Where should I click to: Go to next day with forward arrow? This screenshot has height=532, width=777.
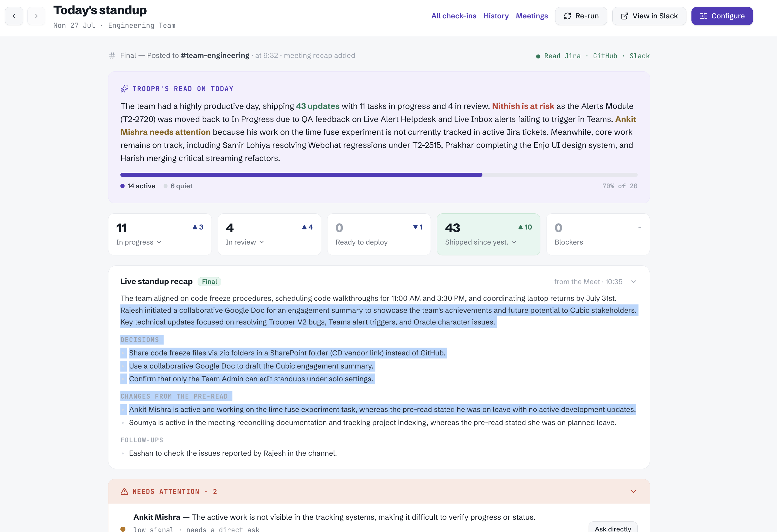tap(36, 16)
